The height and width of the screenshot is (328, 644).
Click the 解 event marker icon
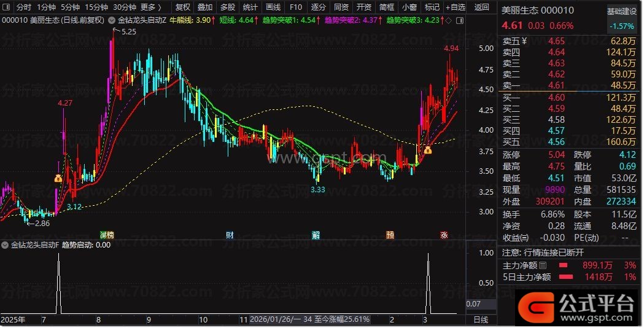coord(316,235)
